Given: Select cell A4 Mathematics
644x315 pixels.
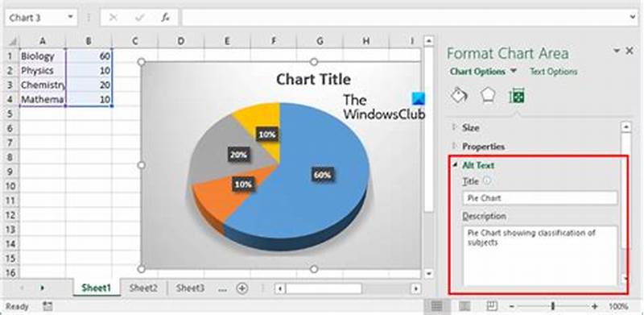Looking at the screenshot, I should click(x=43, y=99).
